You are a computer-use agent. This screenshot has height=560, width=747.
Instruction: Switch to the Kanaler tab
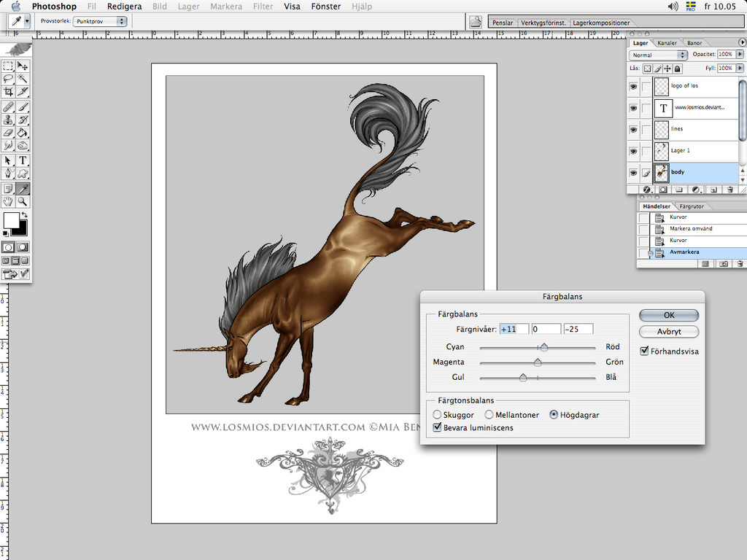tap(667, 43)
